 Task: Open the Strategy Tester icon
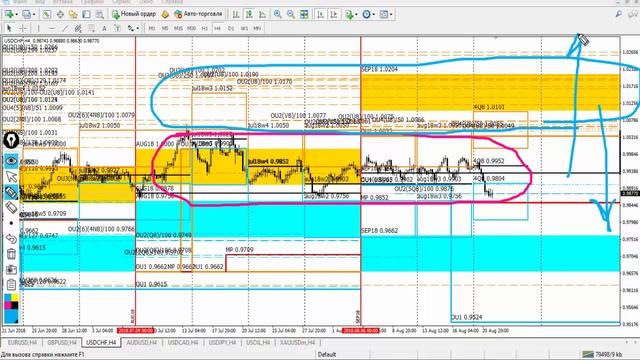click(x=99, y=14)
